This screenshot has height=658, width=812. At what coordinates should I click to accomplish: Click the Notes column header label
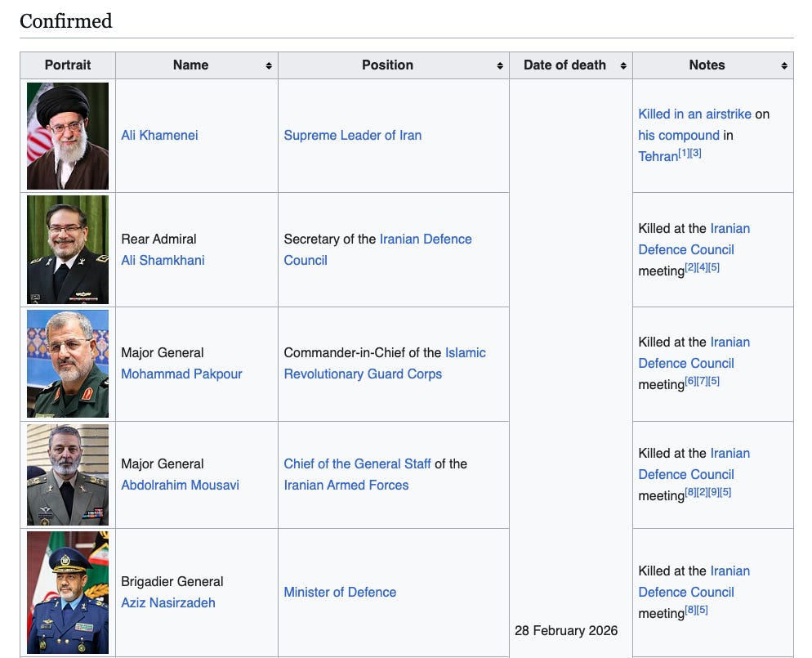pos(707,65)
